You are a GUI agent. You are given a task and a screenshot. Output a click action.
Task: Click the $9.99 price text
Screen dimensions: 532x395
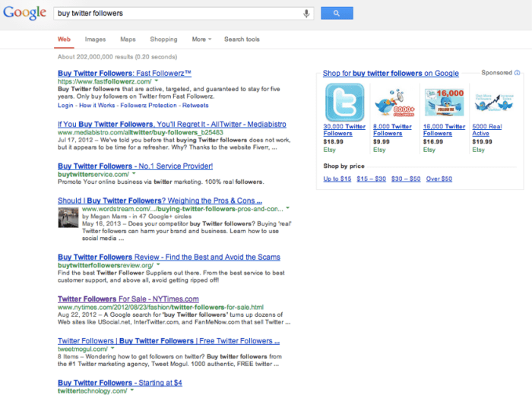point(382,142)
